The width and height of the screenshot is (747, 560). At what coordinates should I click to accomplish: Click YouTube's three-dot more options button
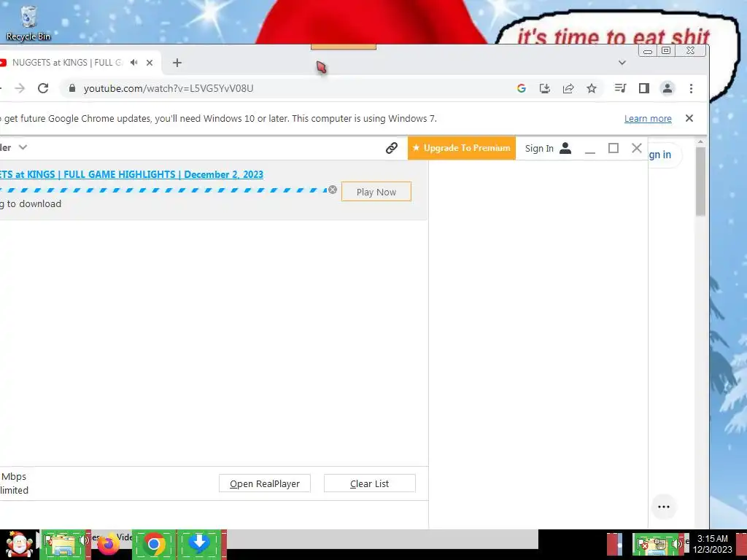[664, 507]
